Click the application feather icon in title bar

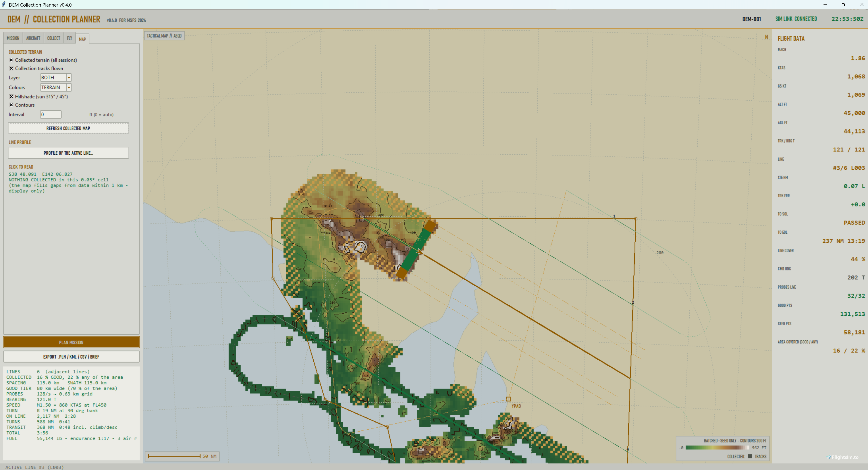(4, 4)
